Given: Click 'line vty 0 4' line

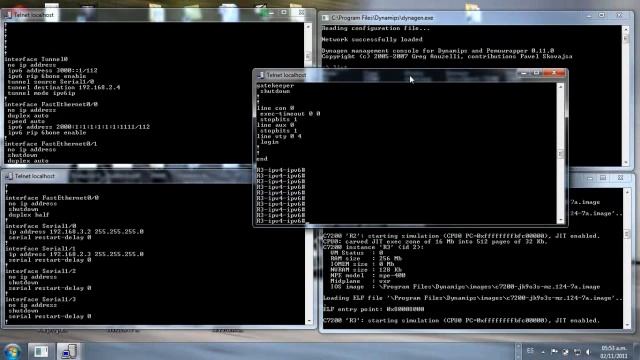Looking at the screenshot, I should [x=279, y=136].
